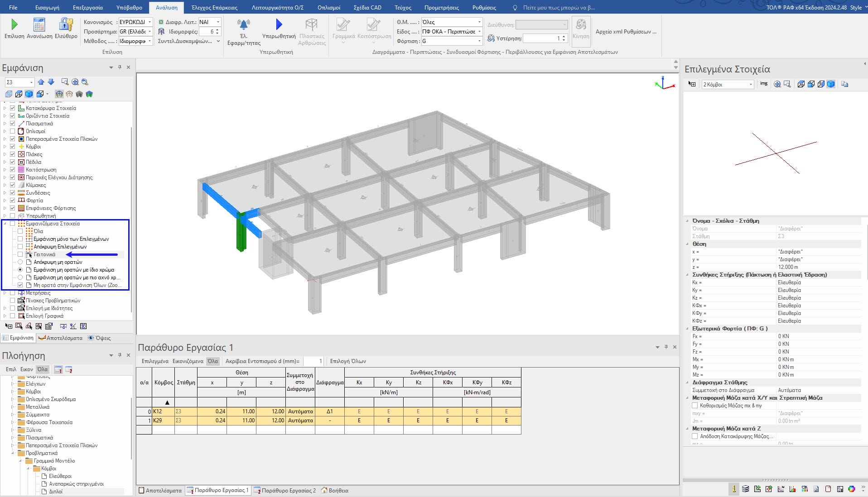Click the img icon in Επιλεγμένα Στοιχεία
The width and height of the screenshot is (868, 497).
pos(764,84)
